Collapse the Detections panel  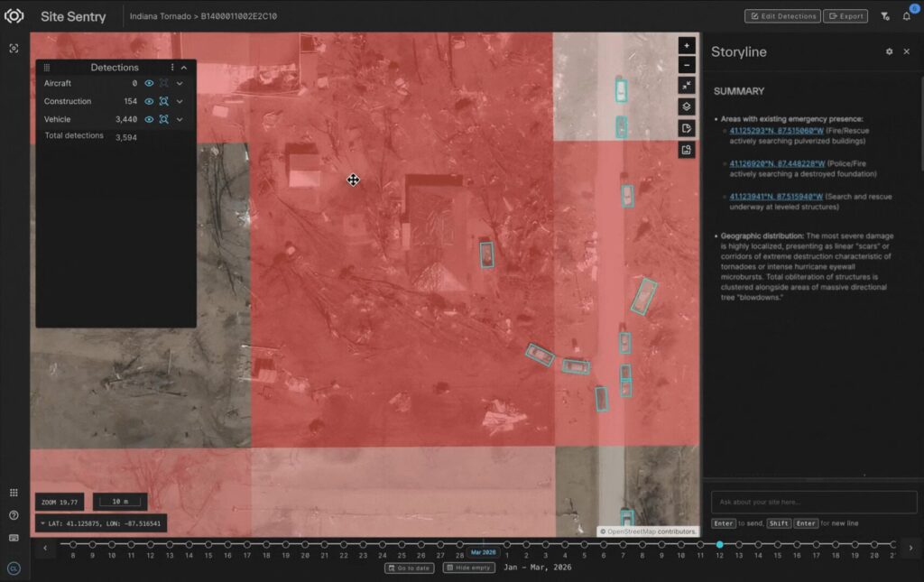[184, 68]
